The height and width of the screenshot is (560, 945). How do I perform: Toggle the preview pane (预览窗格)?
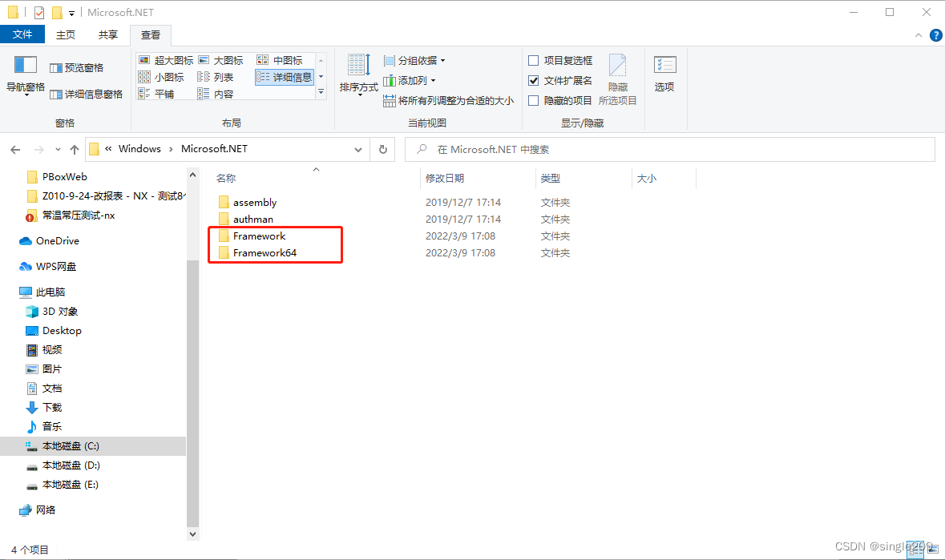coord(76,68)
